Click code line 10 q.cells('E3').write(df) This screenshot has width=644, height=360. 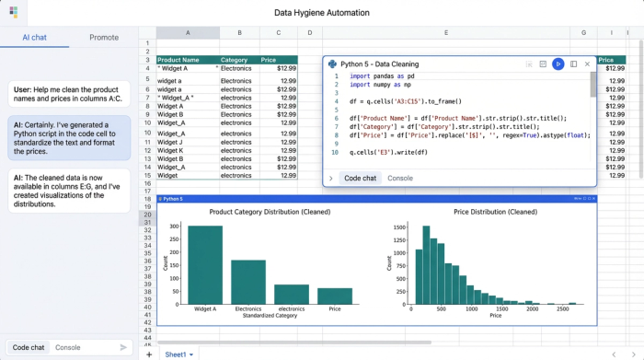388,152
